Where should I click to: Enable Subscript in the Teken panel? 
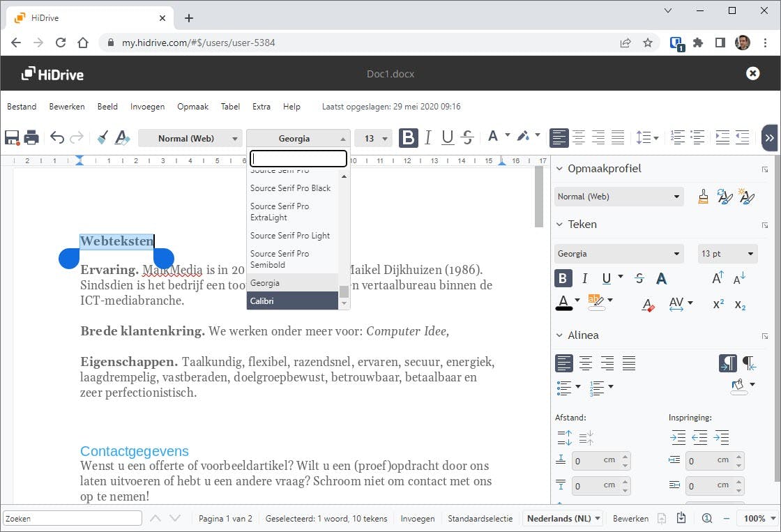tap(741, 304)
